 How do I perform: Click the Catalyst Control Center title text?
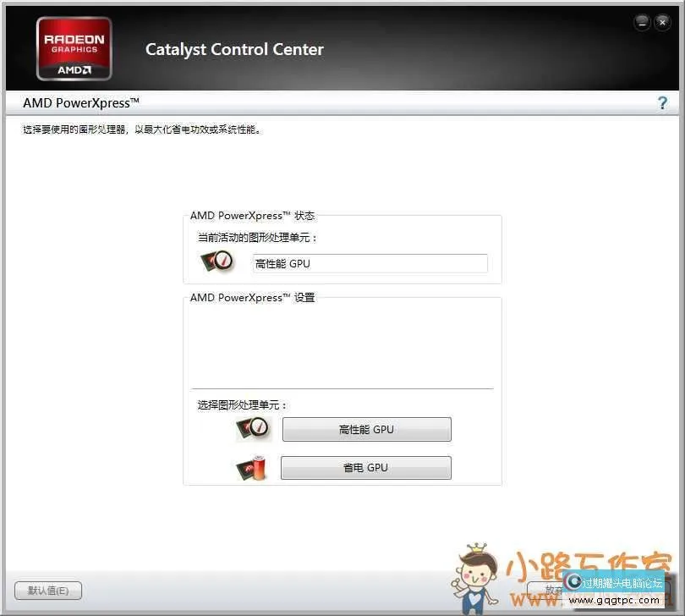(x=234, y=49)
